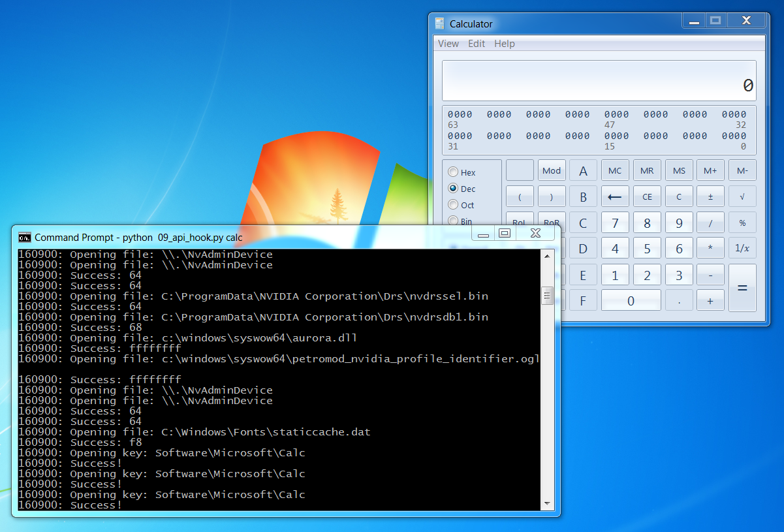Click the MR memory recall button
784x532 pixels.
(647, 170)
